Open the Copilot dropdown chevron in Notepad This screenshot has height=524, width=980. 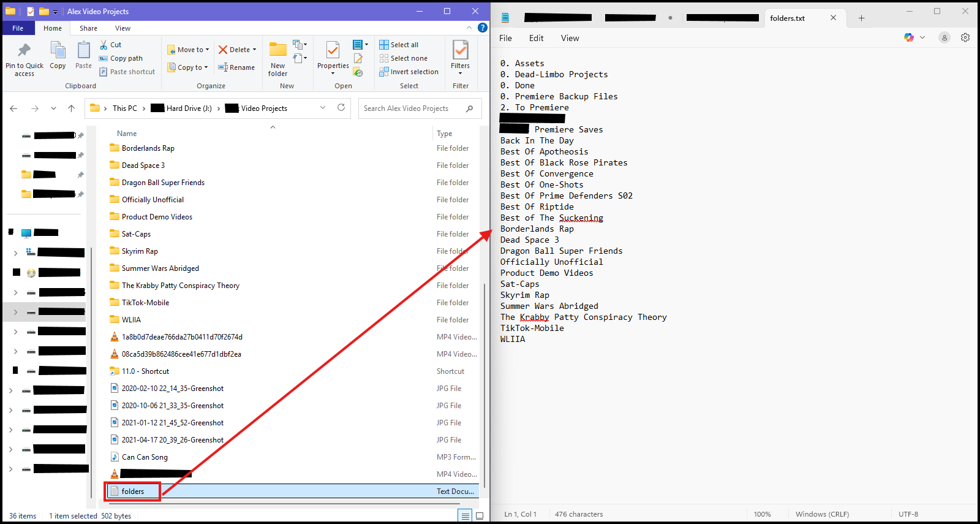922,37
